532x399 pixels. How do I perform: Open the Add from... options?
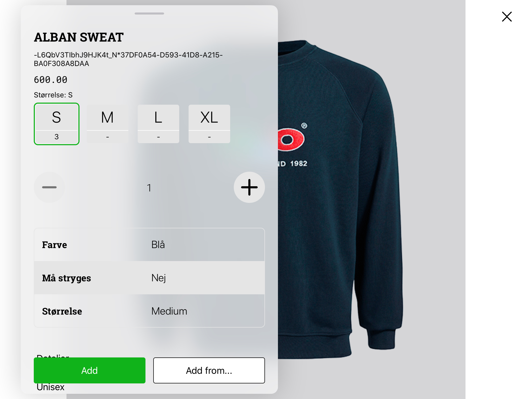pos(209,370)
